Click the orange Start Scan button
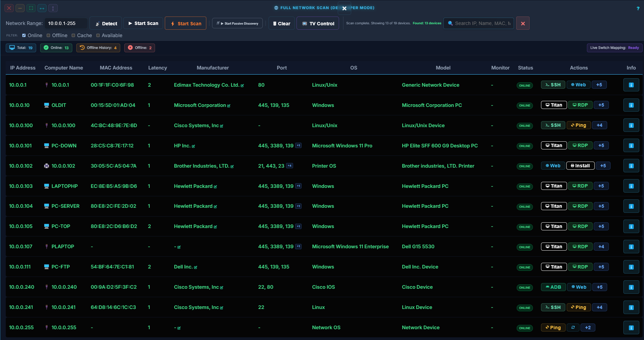Screen dimensions: 644x340 [x=186, y=23]
